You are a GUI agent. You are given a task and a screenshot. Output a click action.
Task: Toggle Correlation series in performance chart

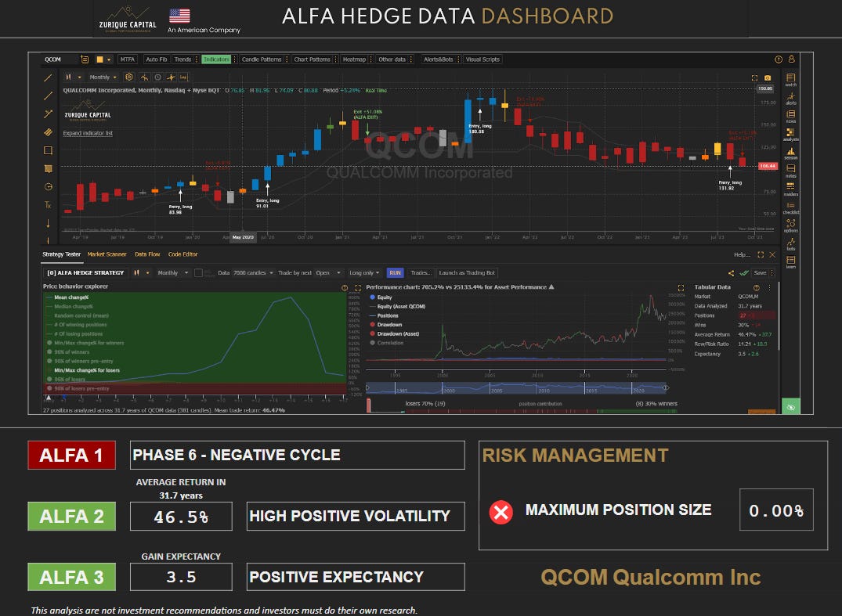click(387, 343)
